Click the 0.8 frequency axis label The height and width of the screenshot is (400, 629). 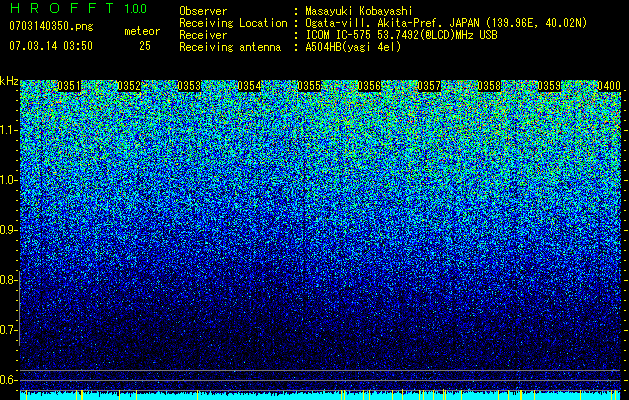8,280
